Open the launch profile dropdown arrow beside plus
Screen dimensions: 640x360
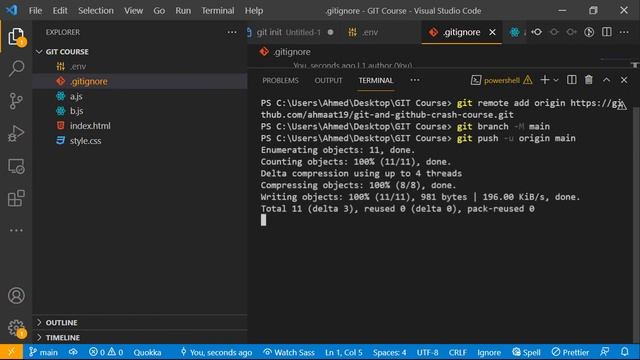tap(556, 80)
